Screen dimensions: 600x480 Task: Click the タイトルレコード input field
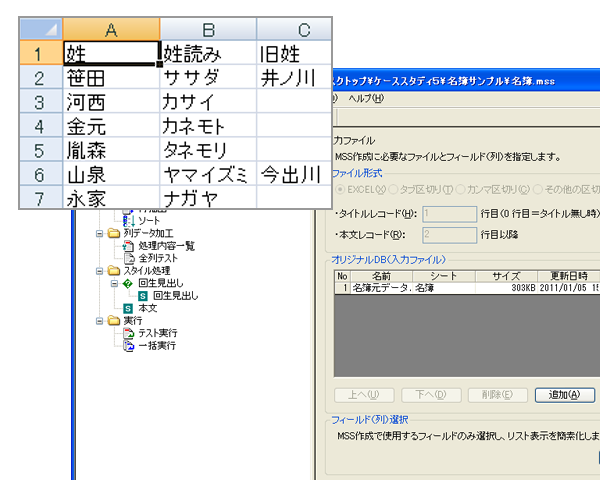pyautogui.click(x=450, y=214)
